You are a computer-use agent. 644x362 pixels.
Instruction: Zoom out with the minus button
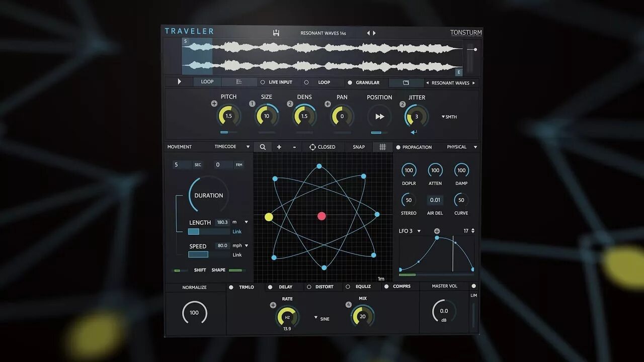pos(294,147)
